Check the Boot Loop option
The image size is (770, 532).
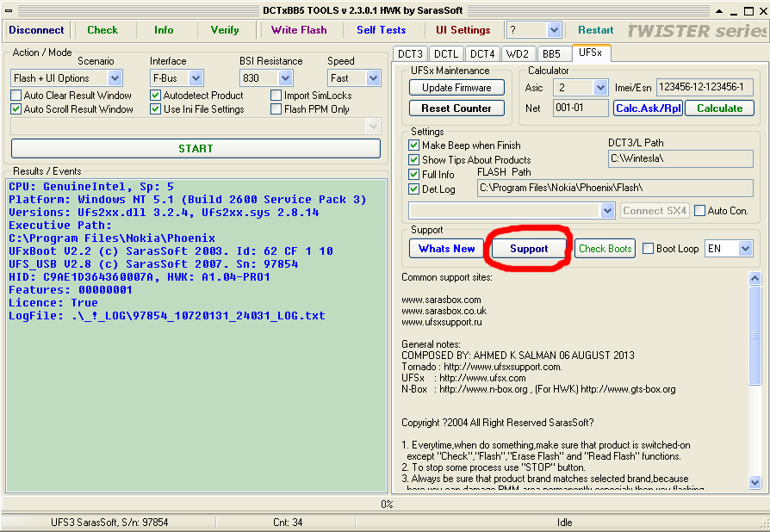649,248
